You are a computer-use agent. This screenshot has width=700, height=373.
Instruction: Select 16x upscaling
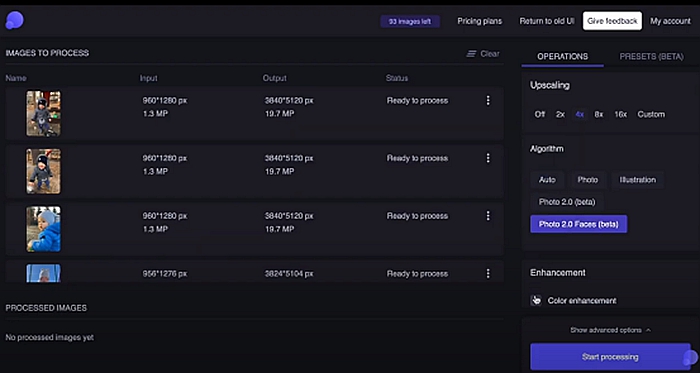point(621,114)
